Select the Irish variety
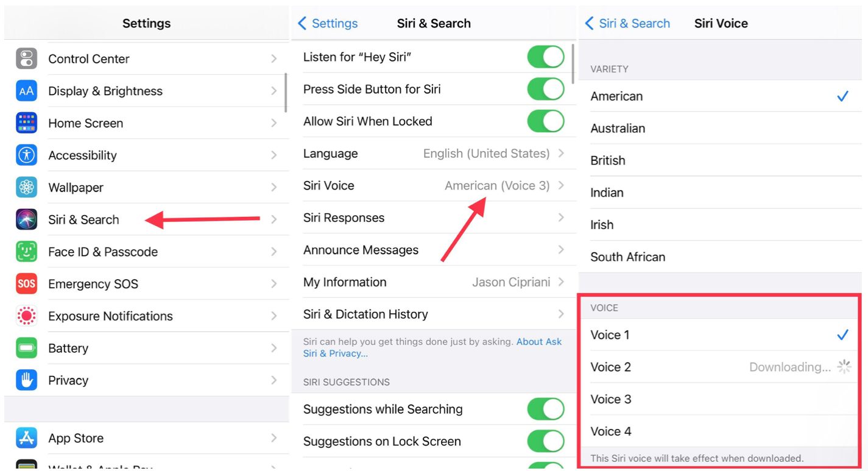868x471 pixels. pos(721,225)
